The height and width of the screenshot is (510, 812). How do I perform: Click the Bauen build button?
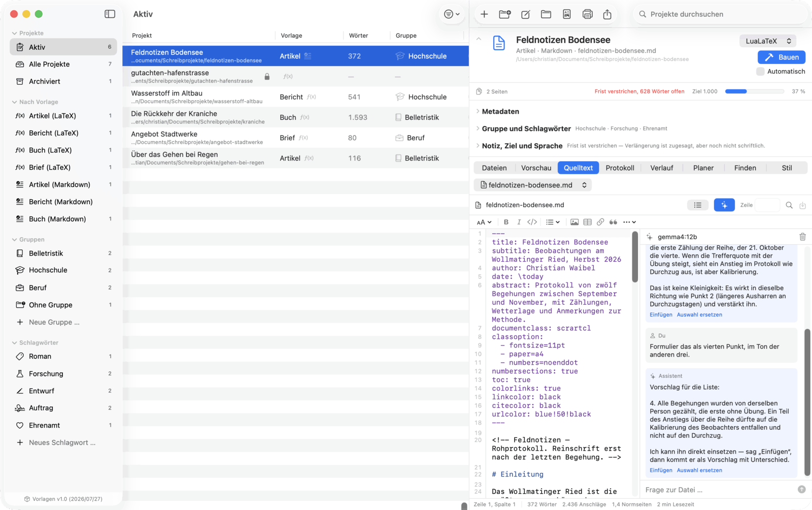coord(782,57)
